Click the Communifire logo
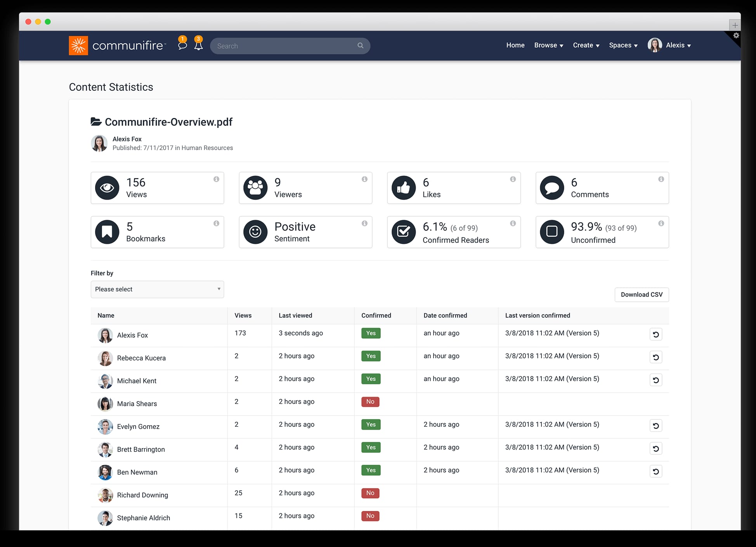 tap(118, 45)
